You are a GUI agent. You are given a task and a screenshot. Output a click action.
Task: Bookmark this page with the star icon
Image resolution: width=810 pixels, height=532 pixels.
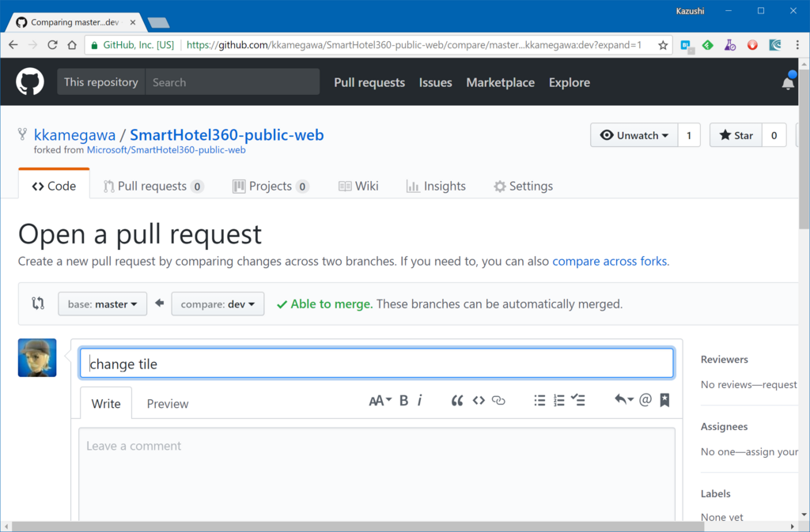pos(663,45)
